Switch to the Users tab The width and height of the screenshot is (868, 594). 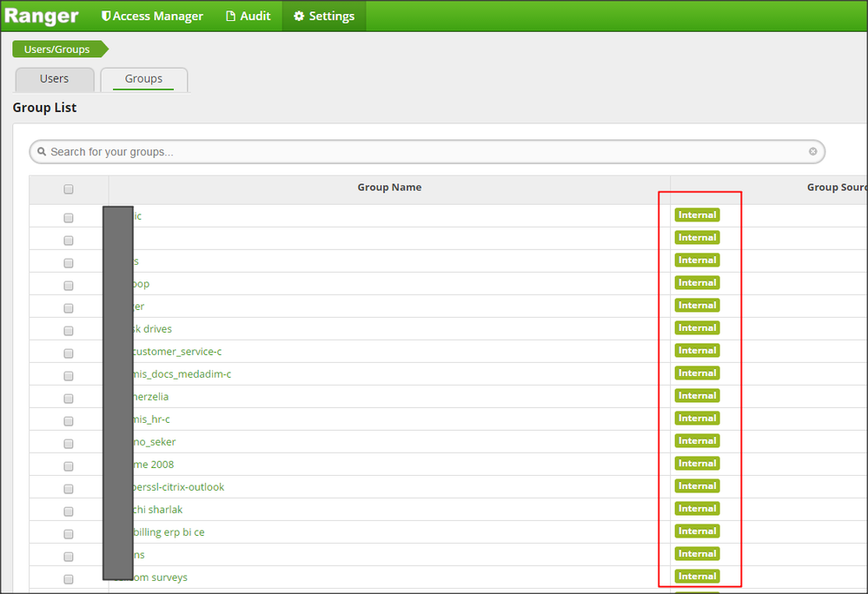pyautogui.click(x=54, y=79)
